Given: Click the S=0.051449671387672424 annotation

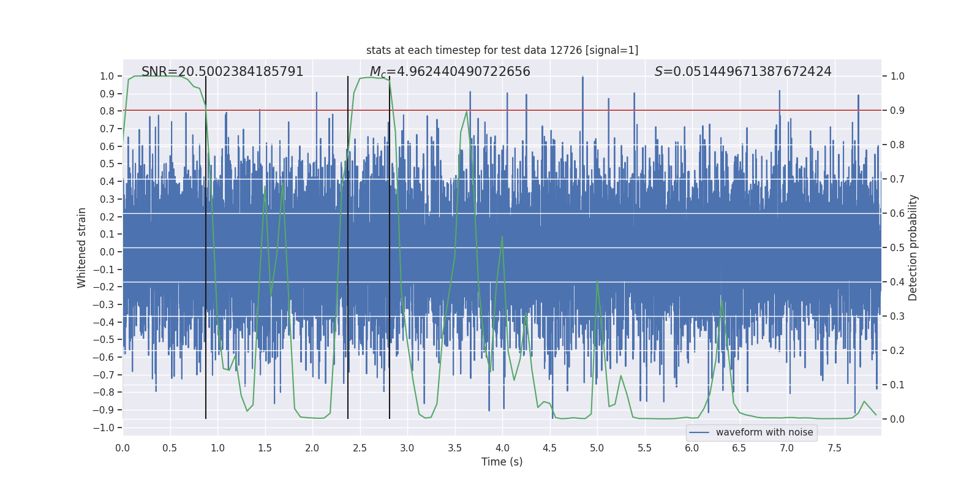Looking at the screenshot, I should [743, 72].
